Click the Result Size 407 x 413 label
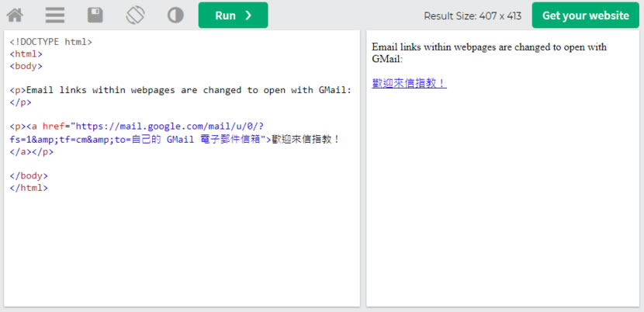Viewport: 644px width, 312px height. (x=472, y=16)
